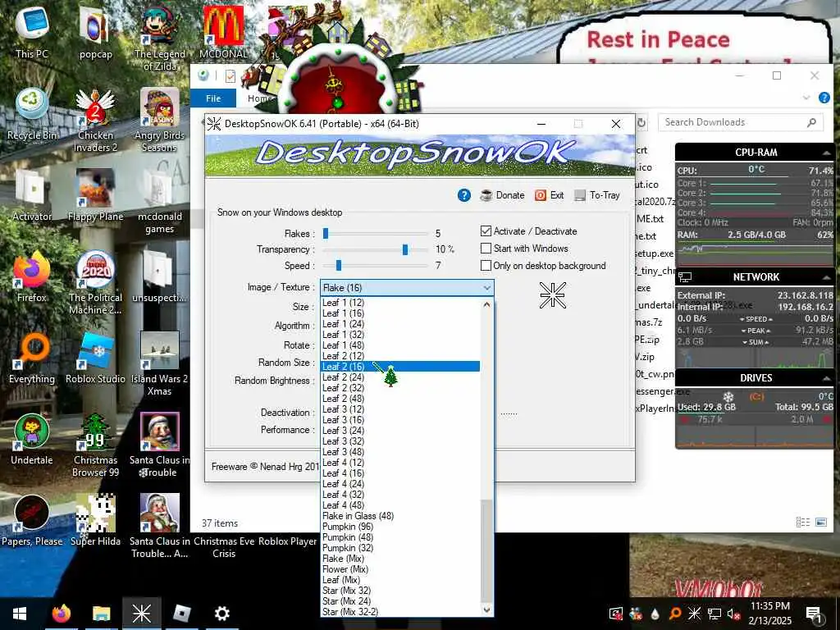The width and height of the screenshot is (840, 630).
Task: Open the mcdonald games icon
Action: click(159, 202)
